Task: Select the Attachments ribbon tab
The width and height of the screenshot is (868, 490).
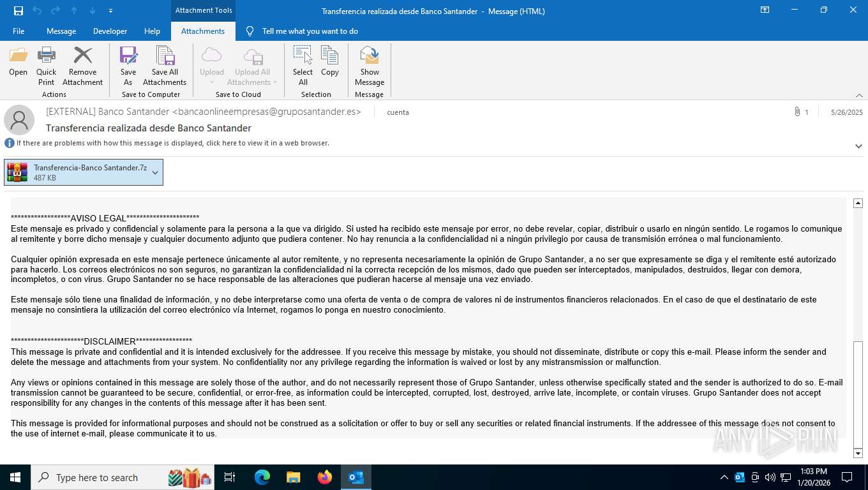Action: (x=203, y=31)
